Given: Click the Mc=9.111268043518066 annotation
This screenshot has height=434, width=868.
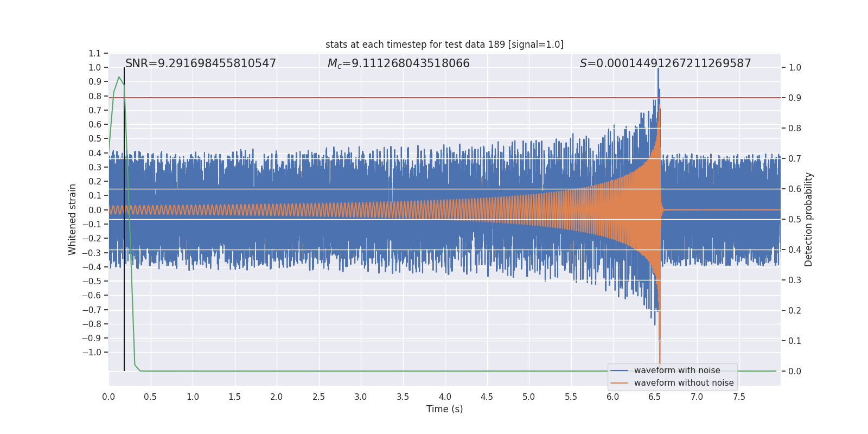Looking at the screenshot, I should click(x=399, y=63).
